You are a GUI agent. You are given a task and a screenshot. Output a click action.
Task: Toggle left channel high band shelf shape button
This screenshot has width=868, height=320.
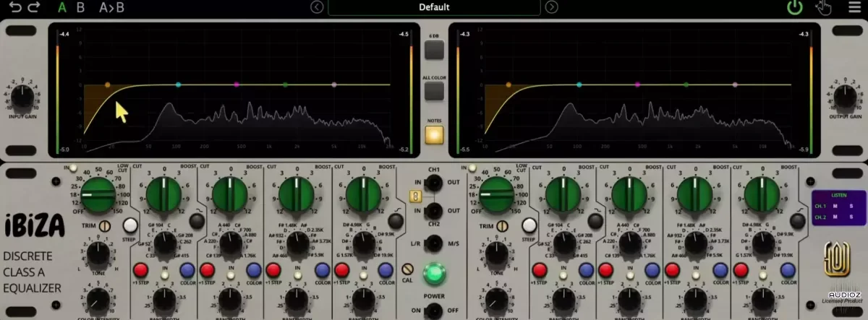395,221
